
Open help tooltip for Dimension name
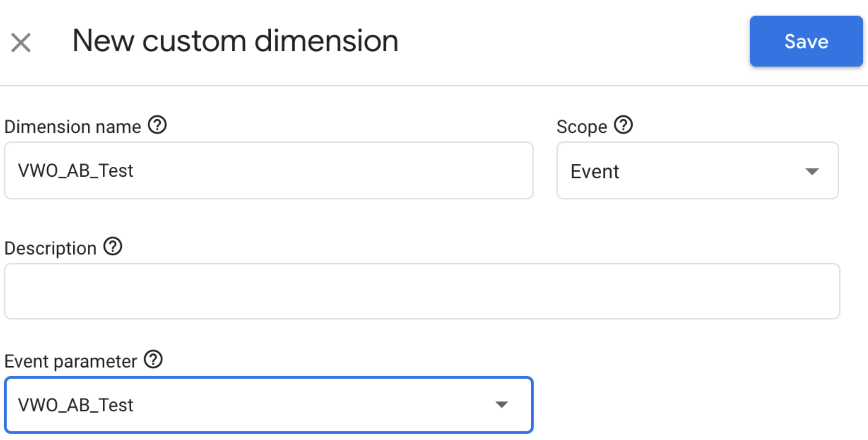(157, 125)
